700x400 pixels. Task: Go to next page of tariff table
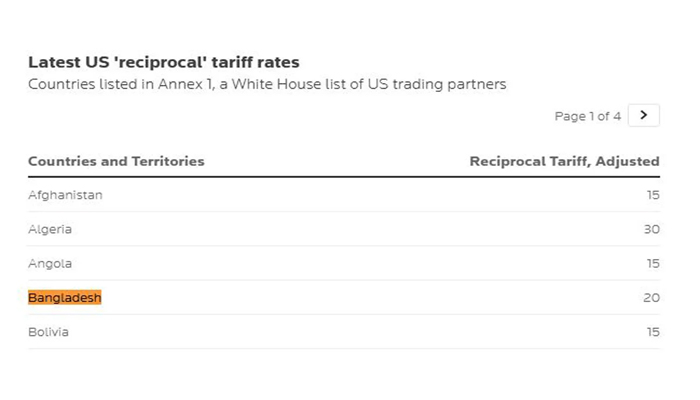coord(644,115)
